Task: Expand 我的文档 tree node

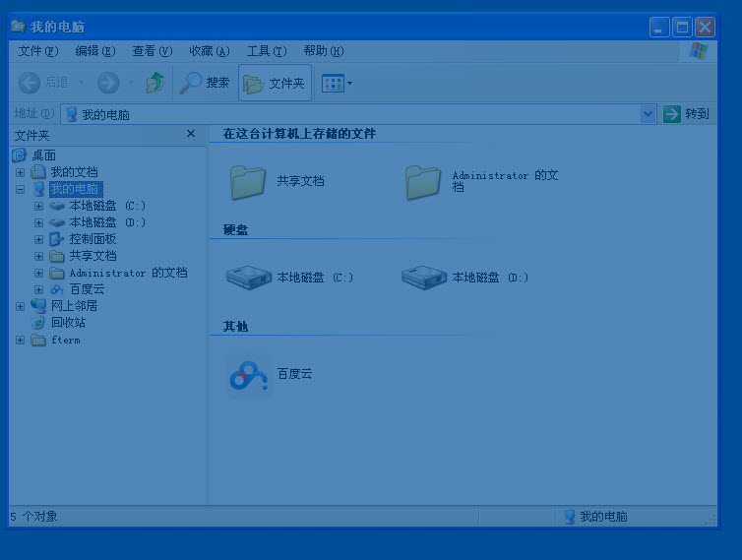Action: [20, 172]
